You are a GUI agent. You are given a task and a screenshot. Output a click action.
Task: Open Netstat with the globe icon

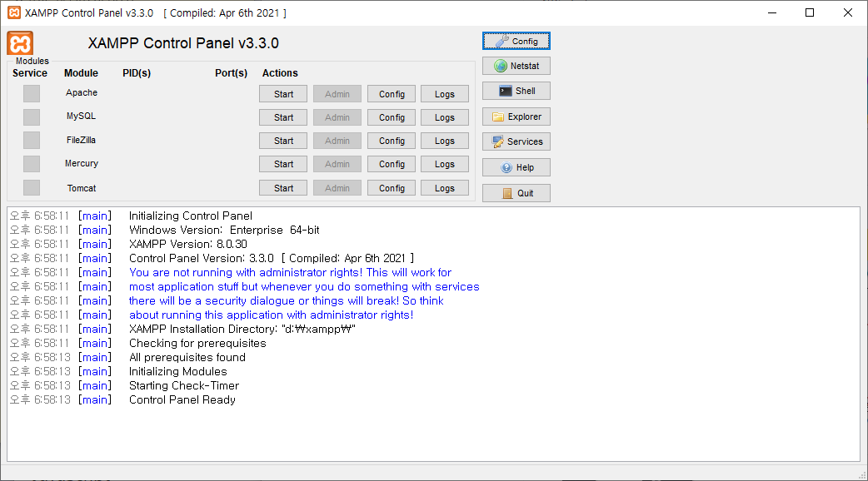(516, 66)
